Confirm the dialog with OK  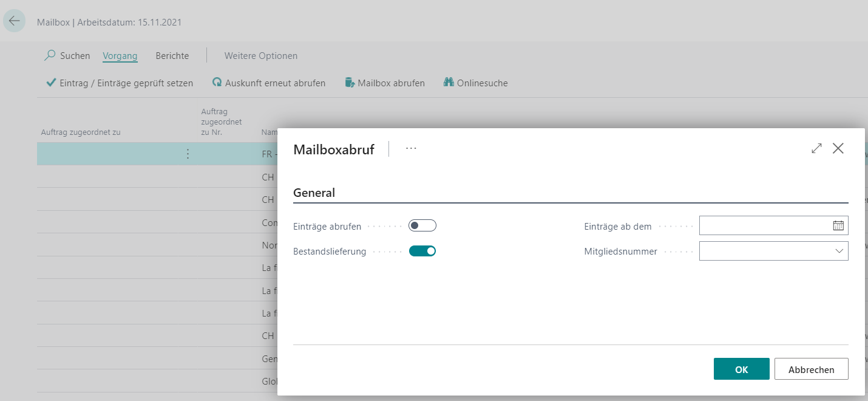(x=741, y=369)
